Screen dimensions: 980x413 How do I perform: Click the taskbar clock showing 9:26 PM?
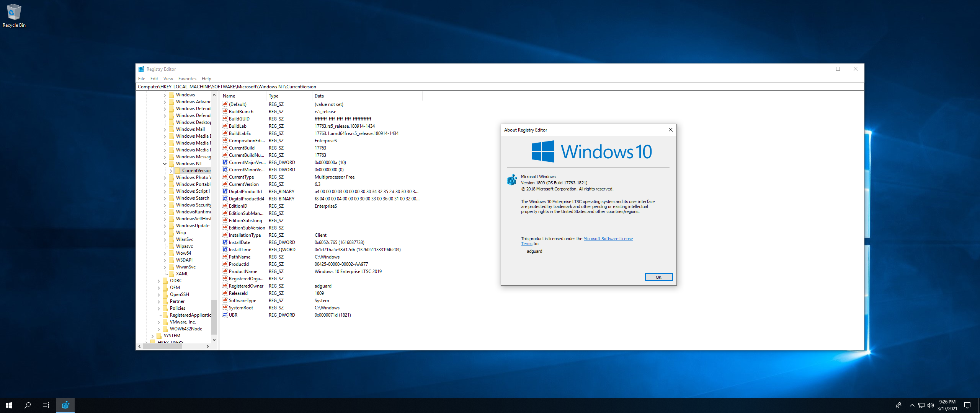pos(947,405)
